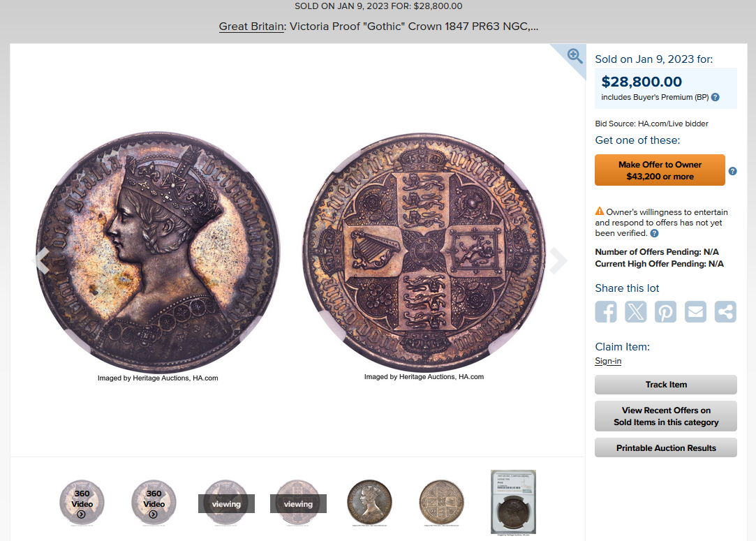Image resolution: width=756 pixels, height=541 pixels.
Task: Select the NGC slab holder thumbnail
Action: (x=514, y=503)
